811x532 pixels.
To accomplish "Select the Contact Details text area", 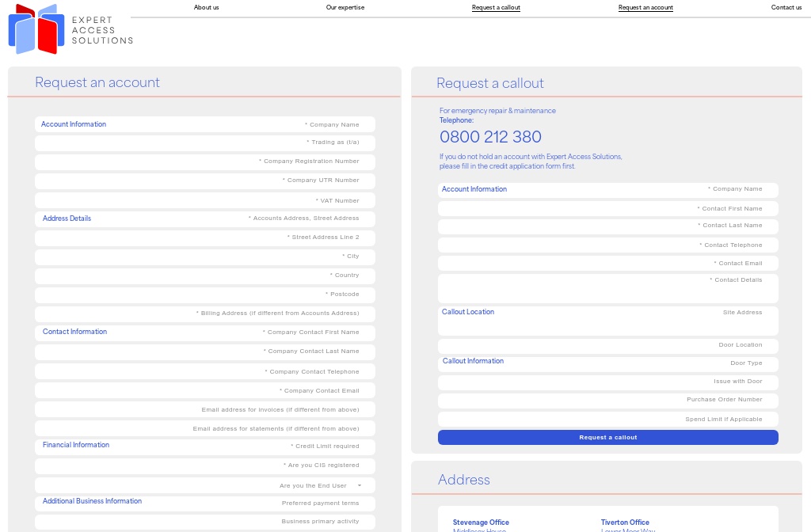I will (x=607, y=287).
